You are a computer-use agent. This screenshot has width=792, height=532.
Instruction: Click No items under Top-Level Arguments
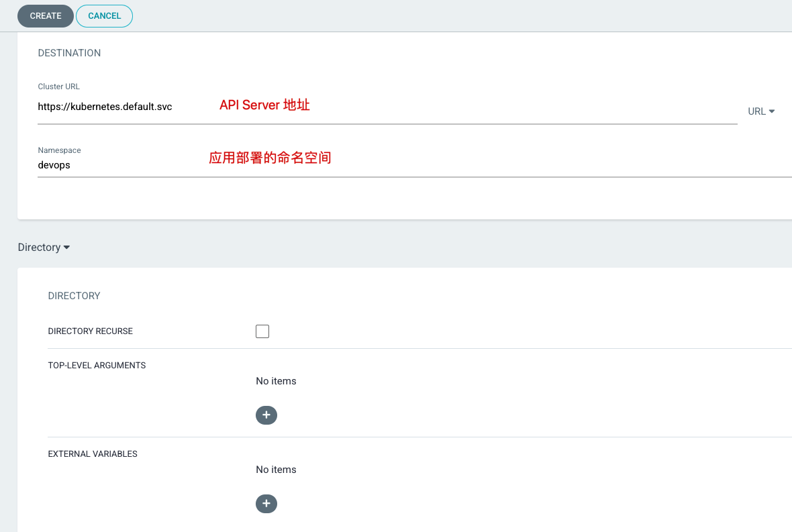click(x=276, y=381)
